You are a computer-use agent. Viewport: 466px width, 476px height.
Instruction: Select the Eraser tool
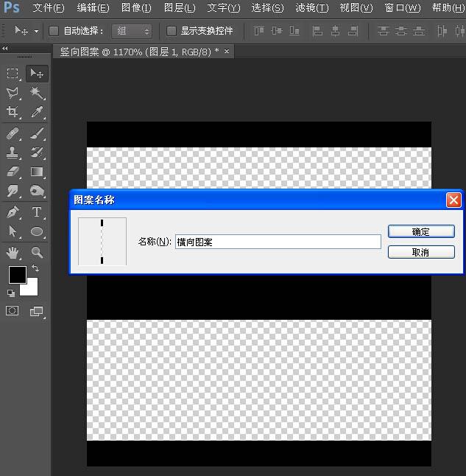[13, 172]
